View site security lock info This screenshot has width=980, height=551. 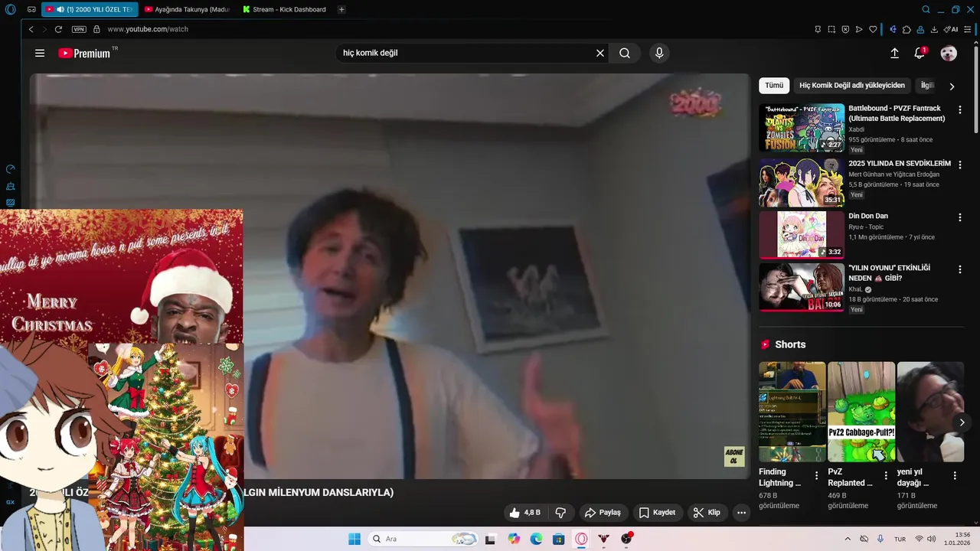96,29
